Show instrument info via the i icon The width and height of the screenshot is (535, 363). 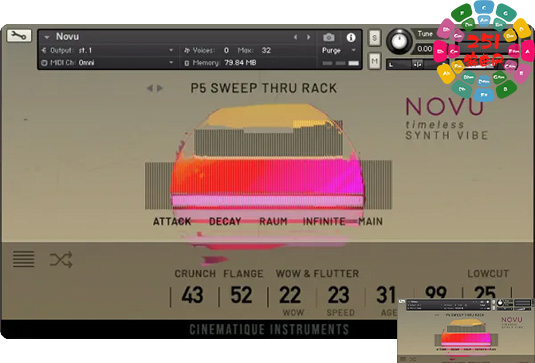(351, 37)
